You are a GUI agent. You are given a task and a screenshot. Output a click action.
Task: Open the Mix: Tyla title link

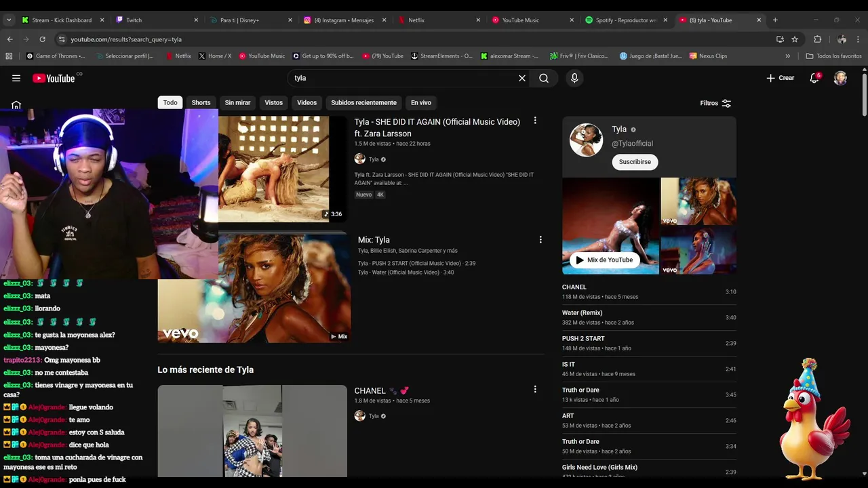point(374,240)
